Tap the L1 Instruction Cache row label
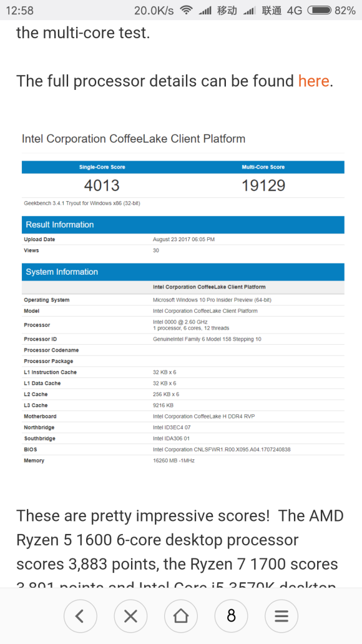362x644 pixels. point(50,372)
